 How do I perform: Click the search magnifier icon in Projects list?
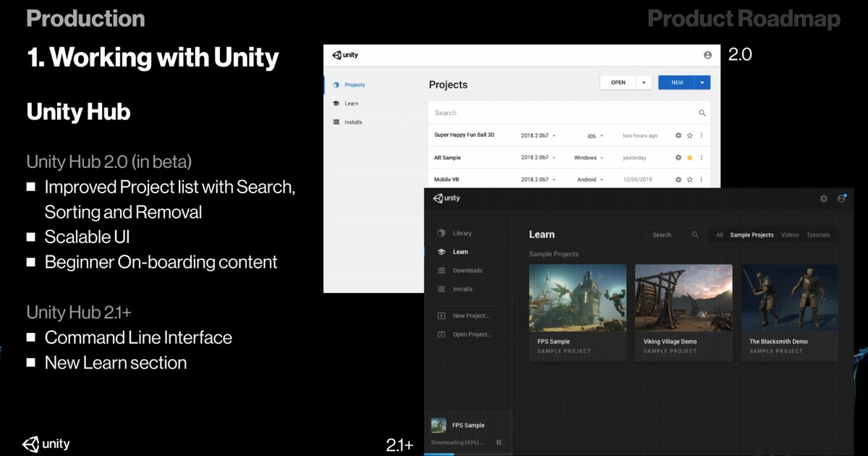click(702, 113)
